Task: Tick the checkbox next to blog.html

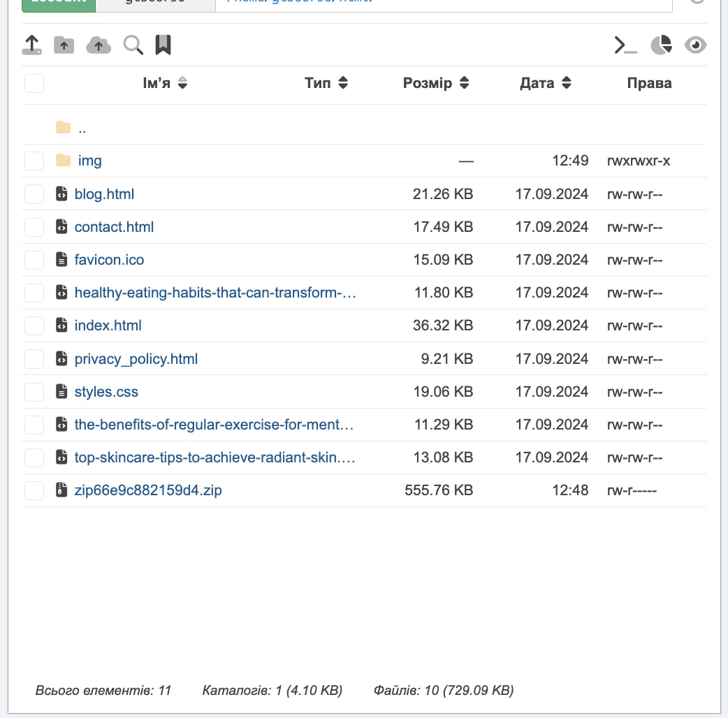Action: pos(34,194)
